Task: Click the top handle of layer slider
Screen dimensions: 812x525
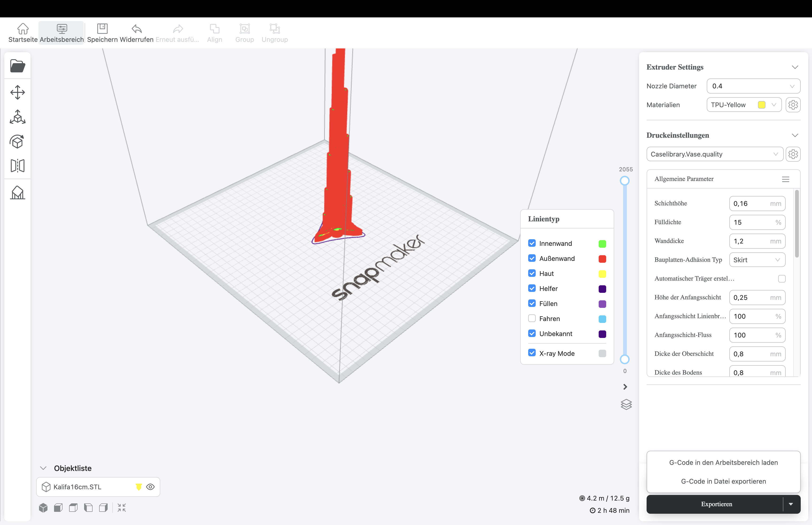Action: (x=625, y=181)
